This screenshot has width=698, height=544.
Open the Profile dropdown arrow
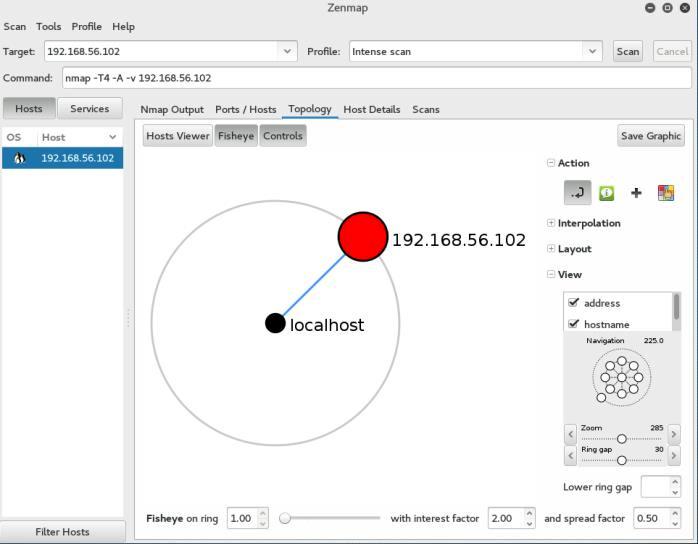click(592, 51)
